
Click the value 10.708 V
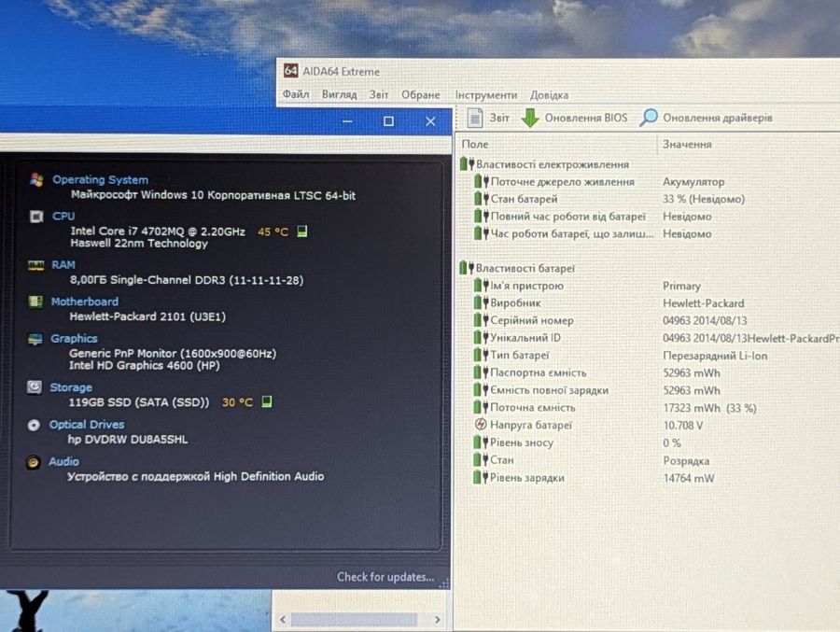[x=683, y=425]
